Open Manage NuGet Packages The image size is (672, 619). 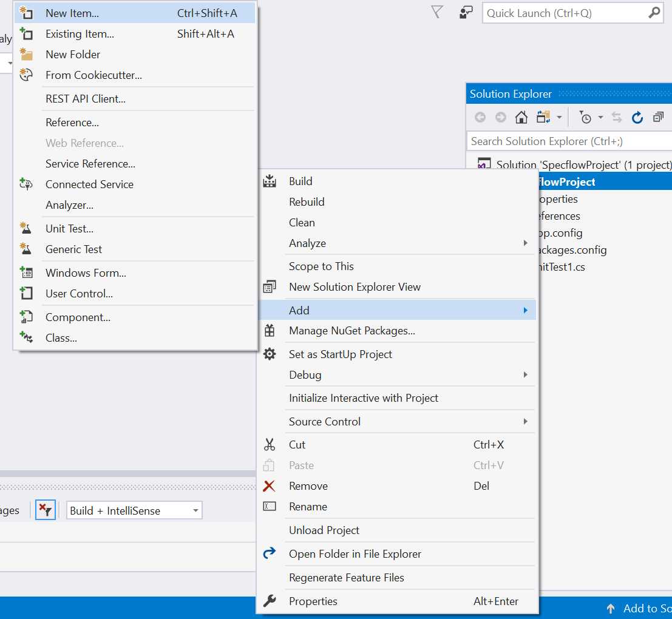(x=397, y=331)
